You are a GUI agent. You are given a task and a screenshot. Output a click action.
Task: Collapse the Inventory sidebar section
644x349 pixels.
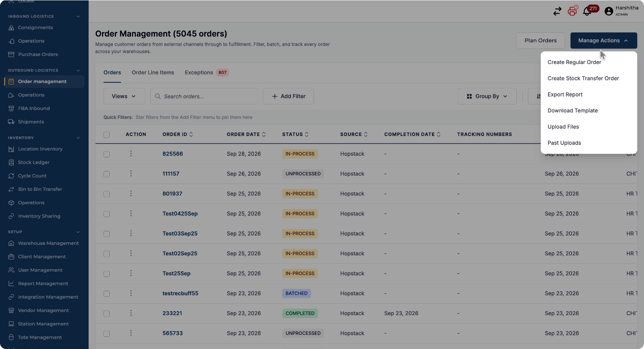point(78,138)
